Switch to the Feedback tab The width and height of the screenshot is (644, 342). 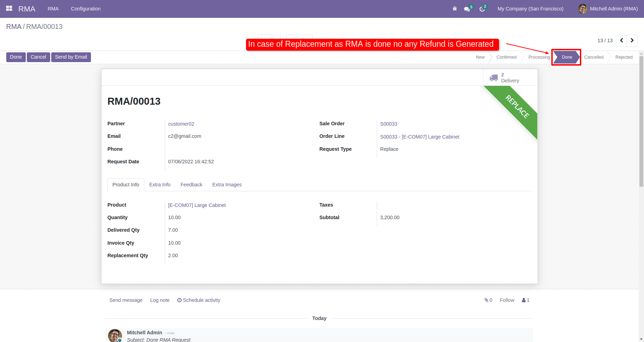tap(191, 185)
